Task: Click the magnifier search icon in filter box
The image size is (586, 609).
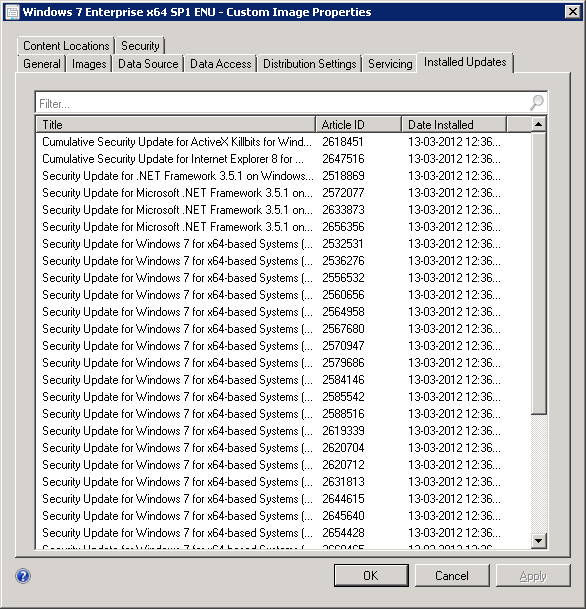Action: click(537, 103)
